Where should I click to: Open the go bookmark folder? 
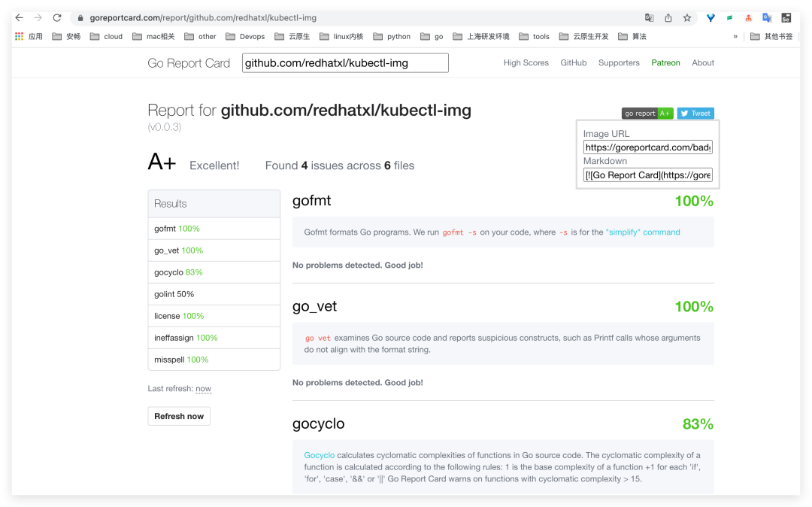point(432,36)
